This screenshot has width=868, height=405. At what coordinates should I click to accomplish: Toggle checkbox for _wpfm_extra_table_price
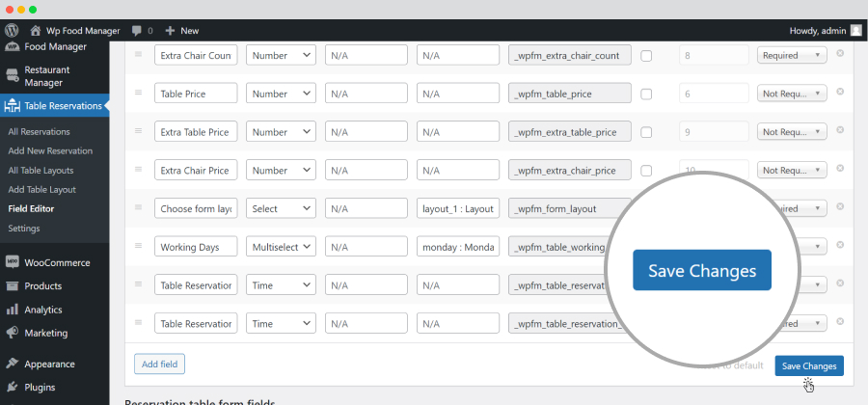tap(646, 132)
